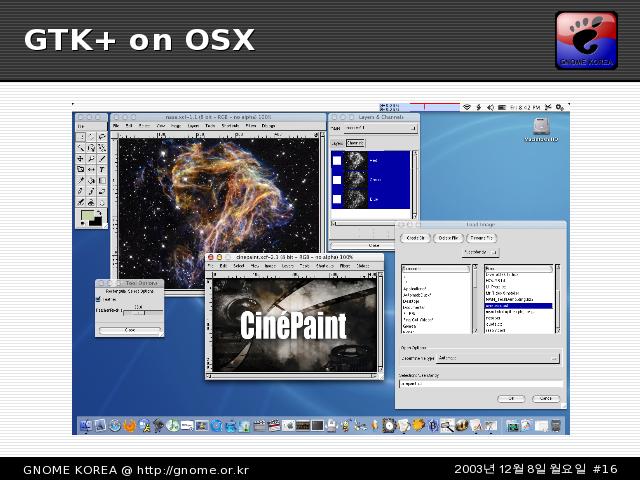Select the Magnify zoom tool
The width and height of the screenshot is (640, 480).
(x=91, y=158)
